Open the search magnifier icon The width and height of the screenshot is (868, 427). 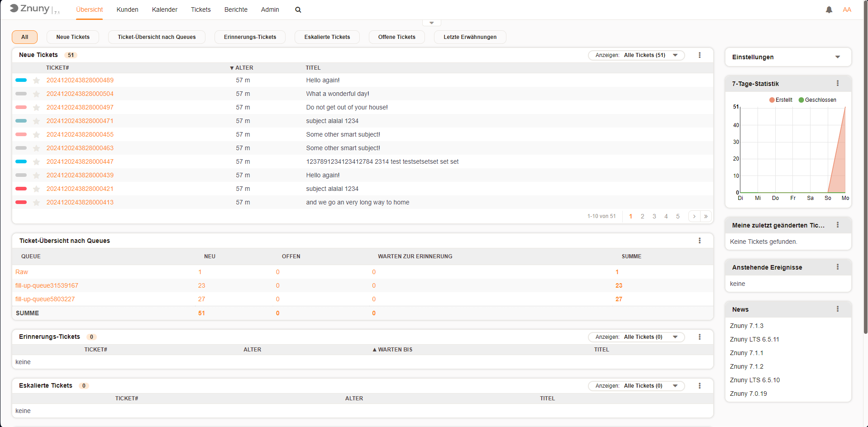298,10
